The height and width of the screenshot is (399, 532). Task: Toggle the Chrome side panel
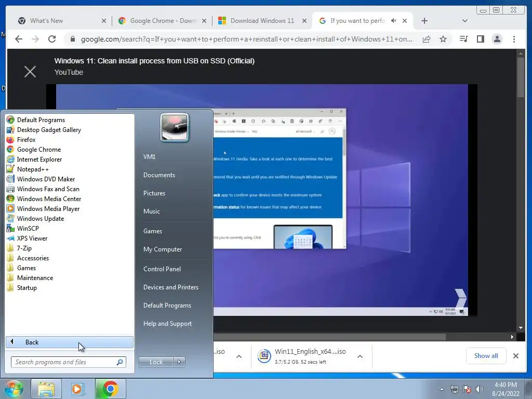coord(481,39)
